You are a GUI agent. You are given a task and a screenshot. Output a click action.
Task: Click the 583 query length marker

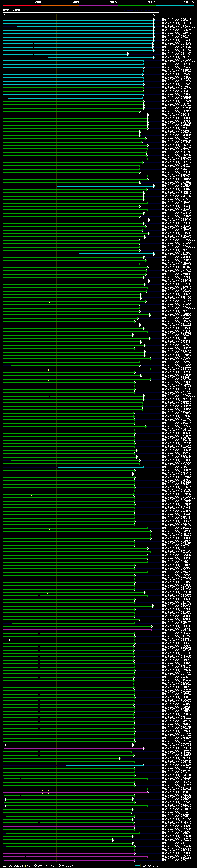(x=155, y=15)
